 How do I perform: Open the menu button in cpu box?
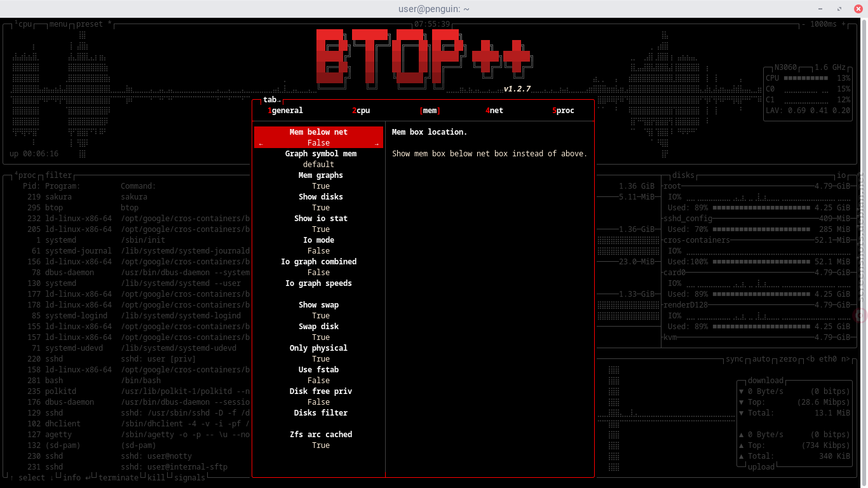point(58,24)
